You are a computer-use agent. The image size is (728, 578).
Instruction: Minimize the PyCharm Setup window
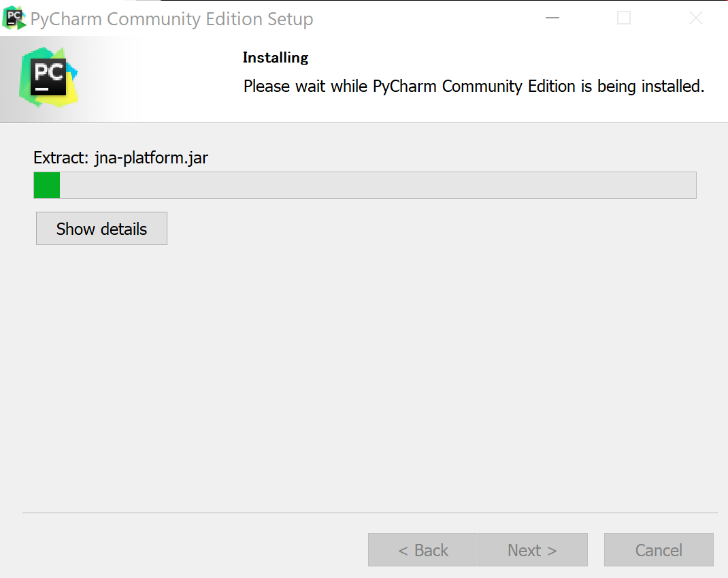click(x=552, y=18)
